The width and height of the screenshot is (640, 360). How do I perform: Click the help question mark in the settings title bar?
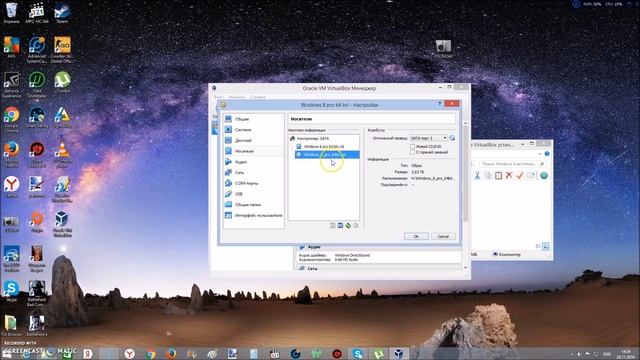click(440, 104)
